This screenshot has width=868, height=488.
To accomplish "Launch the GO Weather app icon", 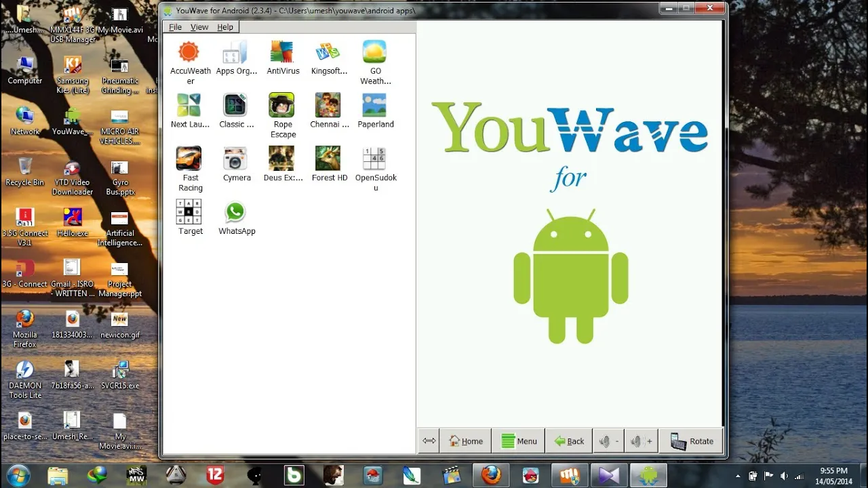I will [374, 52].
